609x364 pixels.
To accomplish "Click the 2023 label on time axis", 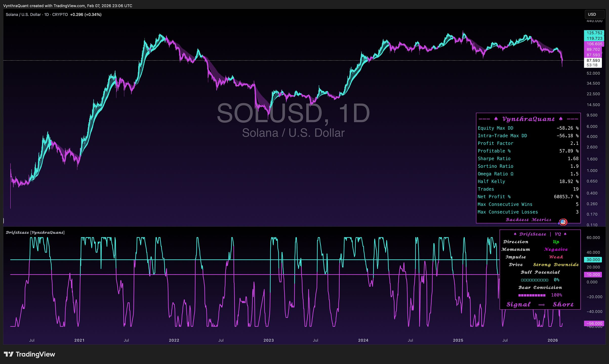I will (x=269, y=340).
